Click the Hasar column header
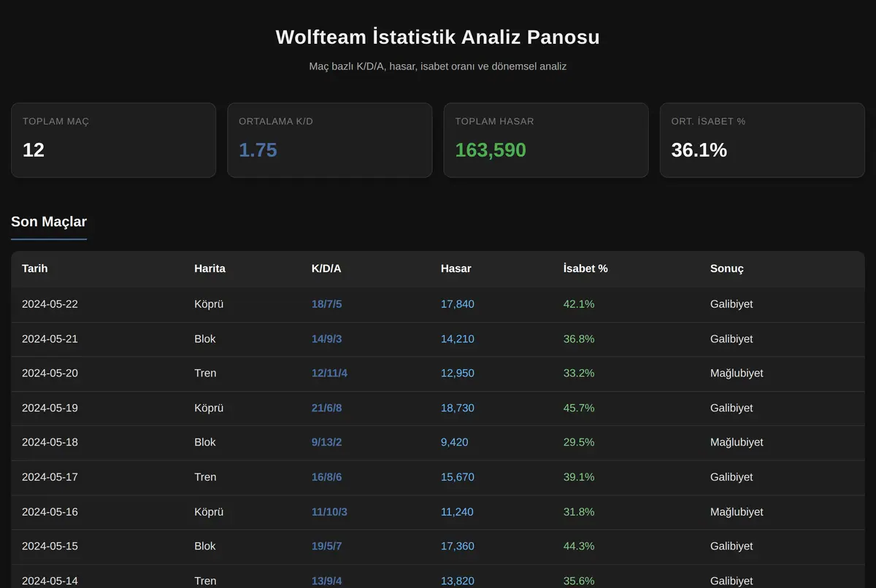This screenshot has height=588, width=876. 456,268
